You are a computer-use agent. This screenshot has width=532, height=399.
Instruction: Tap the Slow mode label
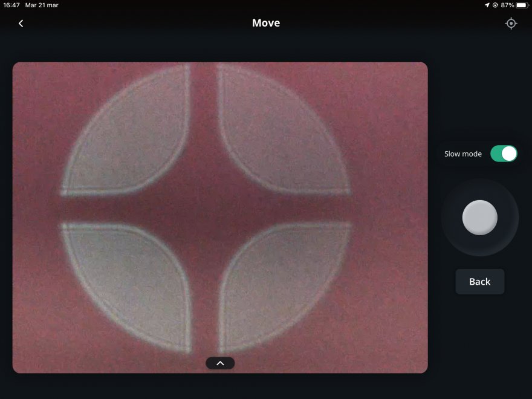[463, 154]
